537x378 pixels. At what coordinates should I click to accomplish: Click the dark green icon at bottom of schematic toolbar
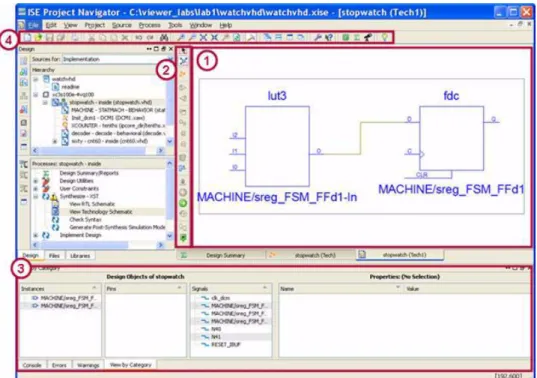(x=183, y=238)
